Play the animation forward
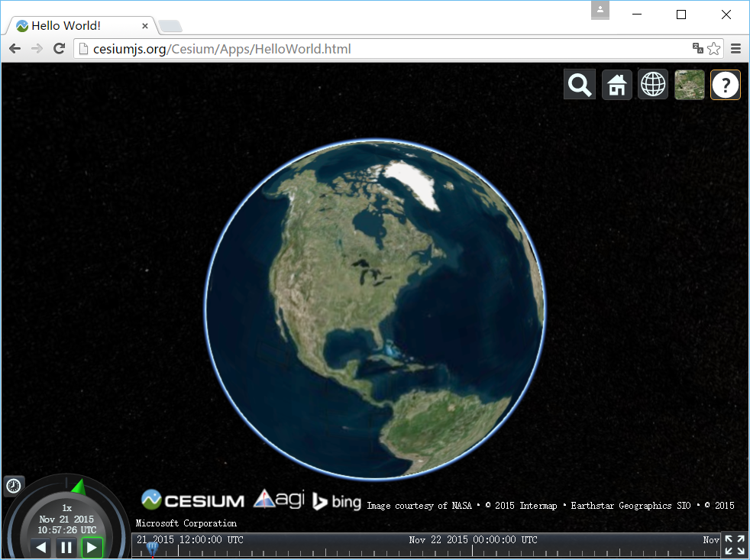This screenshot has height=560, width=750. point(92,548)
